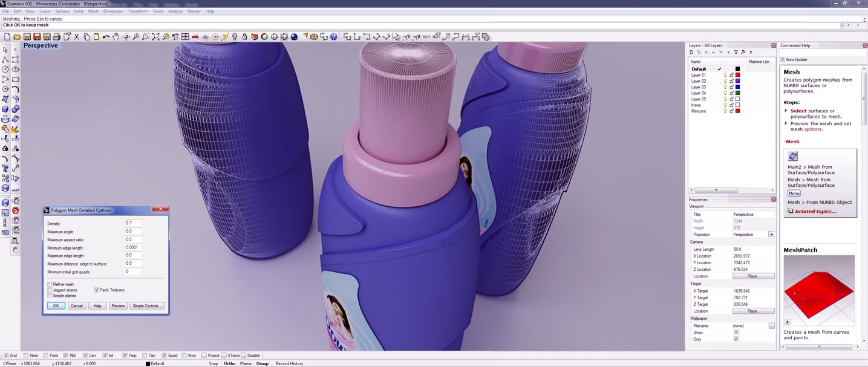Click the Undo arrow icon
The width and height of the screenshot is (868, 367).
click(106, 37)
